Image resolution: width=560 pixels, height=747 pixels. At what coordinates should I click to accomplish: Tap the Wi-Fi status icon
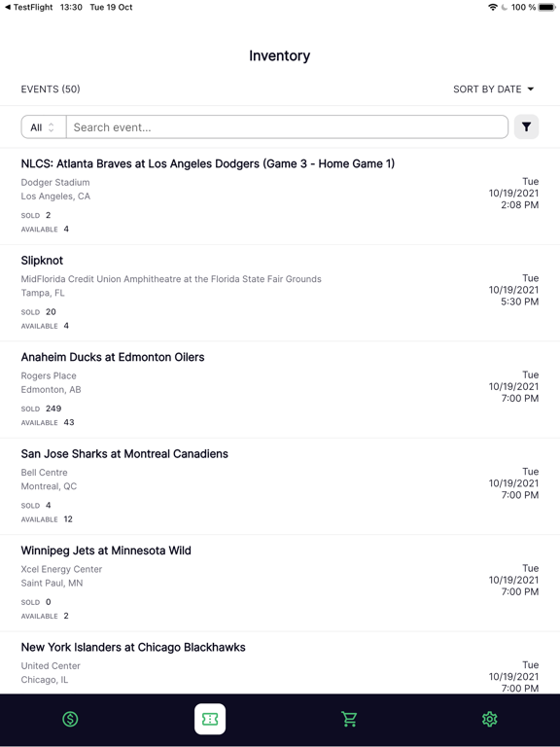pyautogui.click(x=493, y=7)
